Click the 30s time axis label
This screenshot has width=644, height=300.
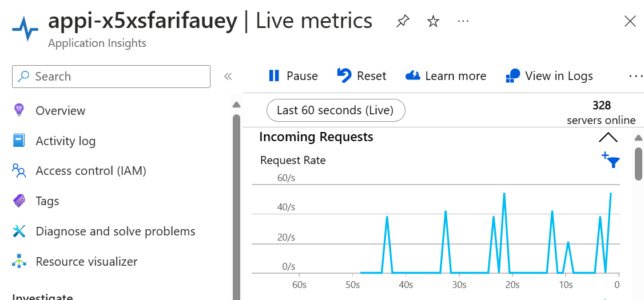coord(459,285)
